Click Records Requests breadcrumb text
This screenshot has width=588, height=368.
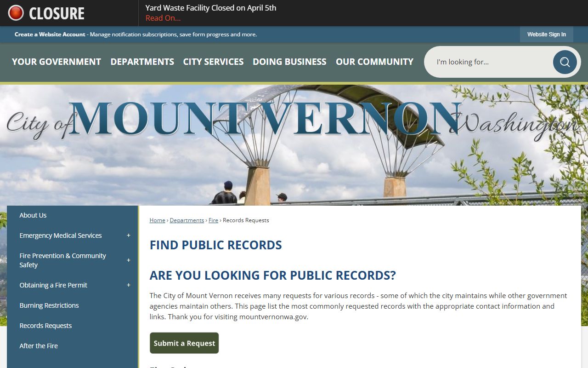point(246,220)
